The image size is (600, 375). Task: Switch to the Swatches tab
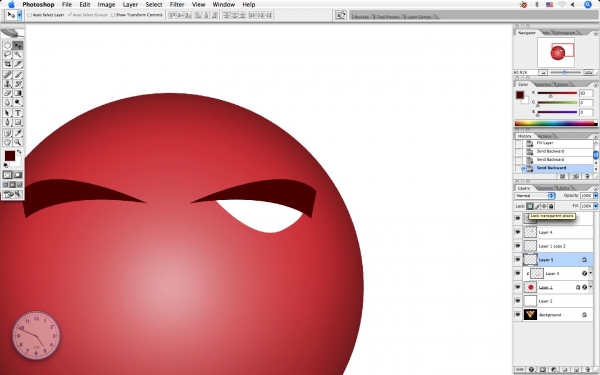[543, 85]
